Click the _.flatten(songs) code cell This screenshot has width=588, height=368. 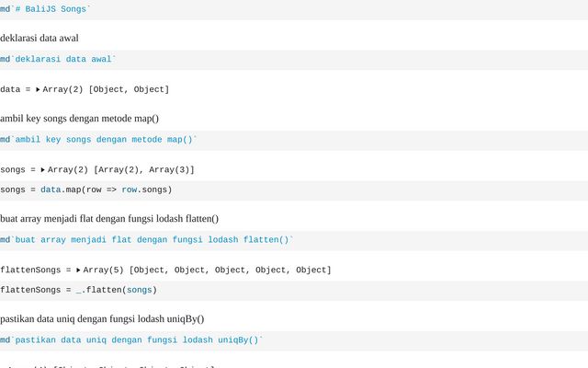78,290
